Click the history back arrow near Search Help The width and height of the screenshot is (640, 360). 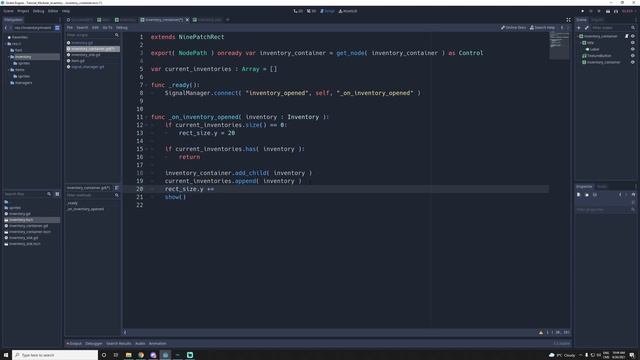562,28
